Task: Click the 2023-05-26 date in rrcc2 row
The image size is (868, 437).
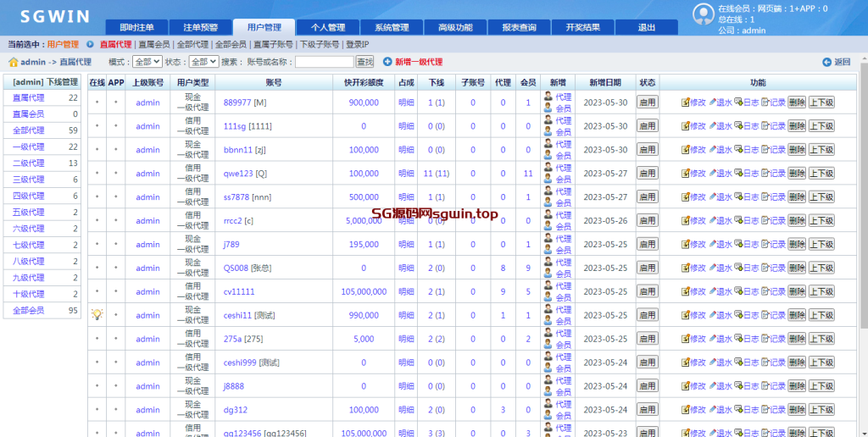Action: coord(605,221)
